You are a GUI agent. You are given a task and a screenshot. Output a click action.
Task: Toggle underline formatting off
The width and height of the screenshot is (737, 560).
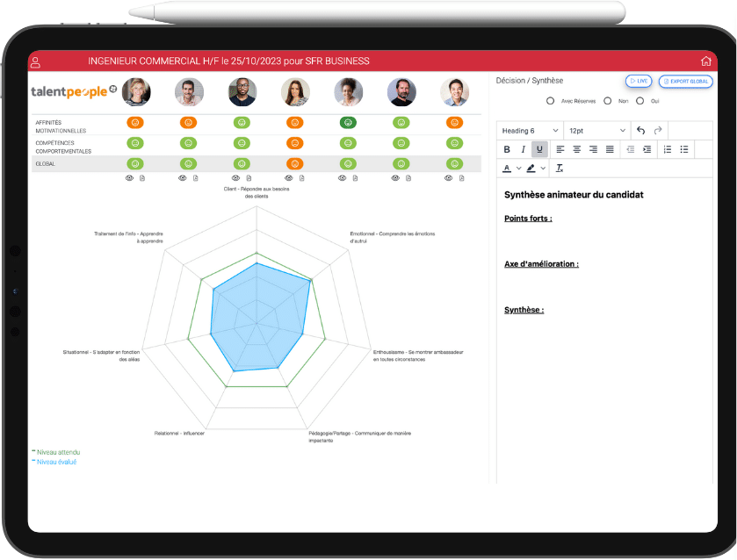coord(539,149)
